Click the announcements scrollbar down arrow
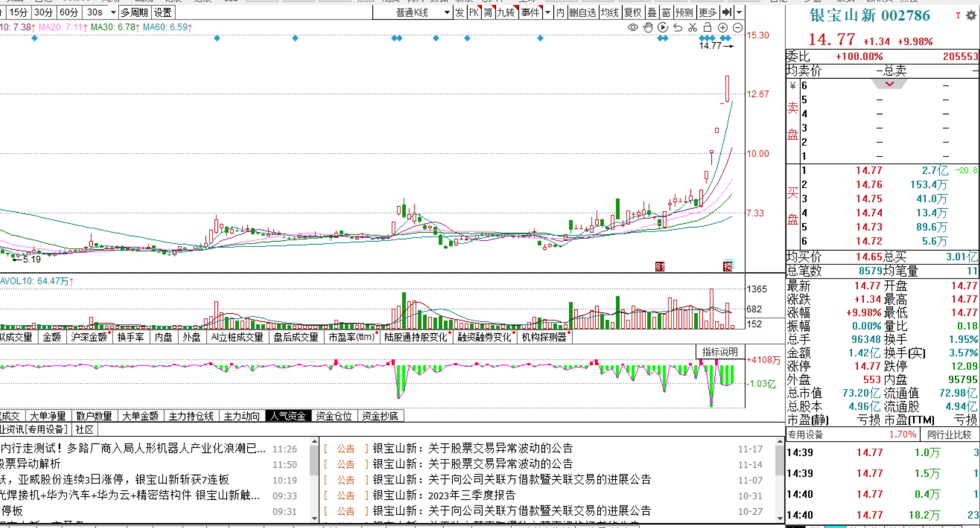Viewport: 980px width, 528px height. (x=779, y=518)
